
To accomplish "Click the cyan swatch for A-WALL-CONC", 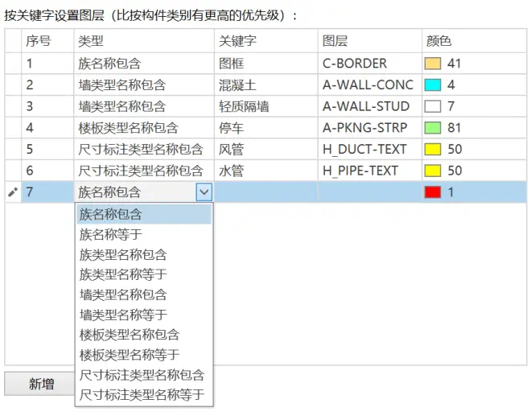I will (x=433, y=84).
